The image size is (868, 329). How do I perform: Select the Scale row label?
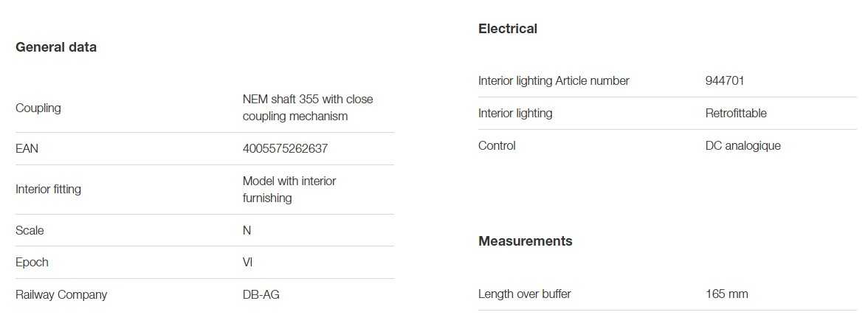pyautogui.click(x=30, y=231)
